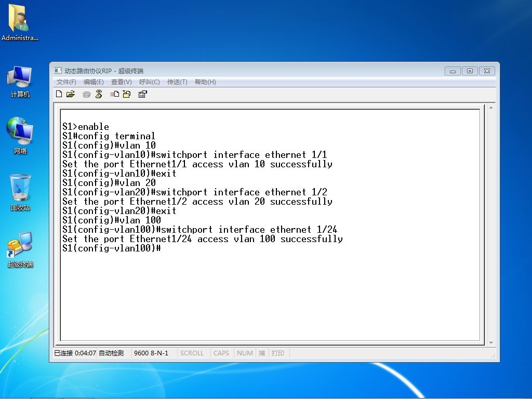This screenshot has width=532, height=399.
Task: Click the line 'S1(config)#vlan 20'
Action: pyautogui.click(x=109, y=183)
